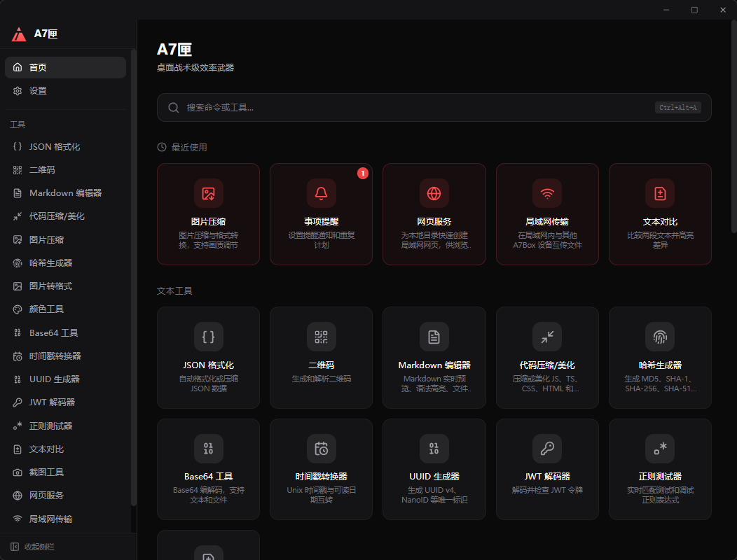737x560 pixels.
Task: Click the red notification badge on 事项提醒
Action: point(363,174)
